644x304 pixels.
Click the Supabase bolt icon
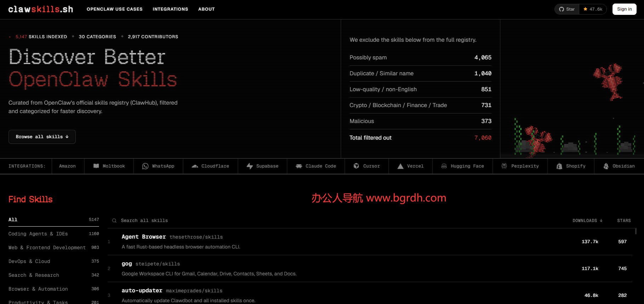pyautogui.click(x=250, y=166)
